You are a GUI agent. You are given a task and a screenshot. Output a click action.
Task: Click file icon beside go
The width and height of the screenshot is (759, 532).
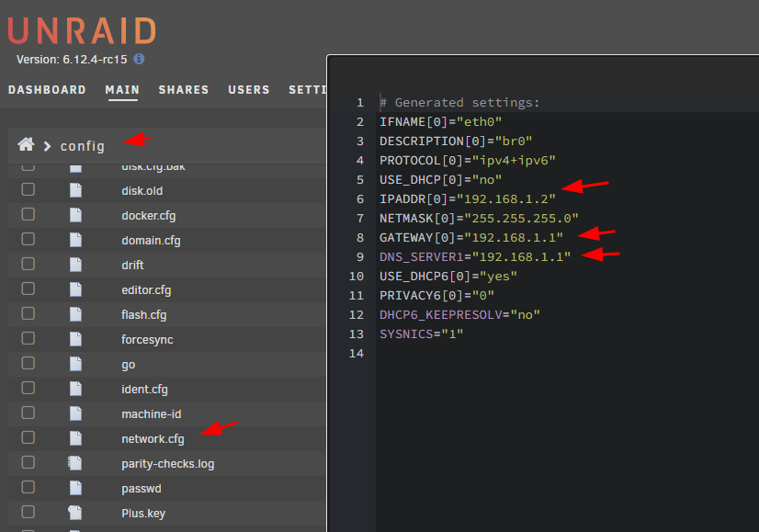tap(75, 364)
